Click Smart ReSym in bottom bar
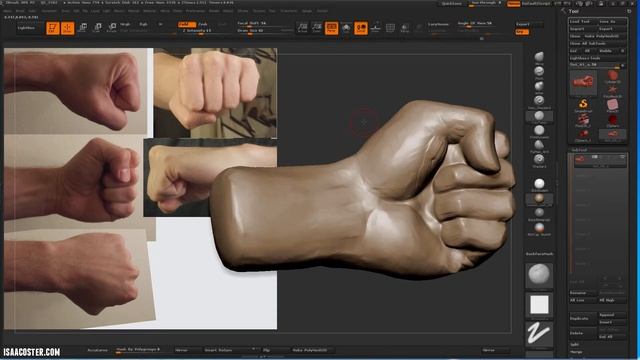Image resolution: width=640 pixels, height=360 pixels. (229, 350)
